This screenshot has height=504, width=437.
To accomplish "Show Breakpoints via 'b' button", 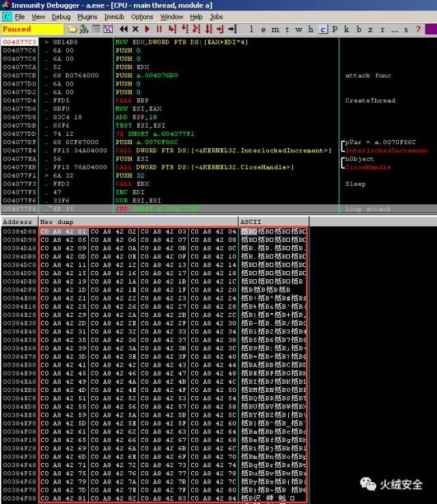I will coord(358,29).
